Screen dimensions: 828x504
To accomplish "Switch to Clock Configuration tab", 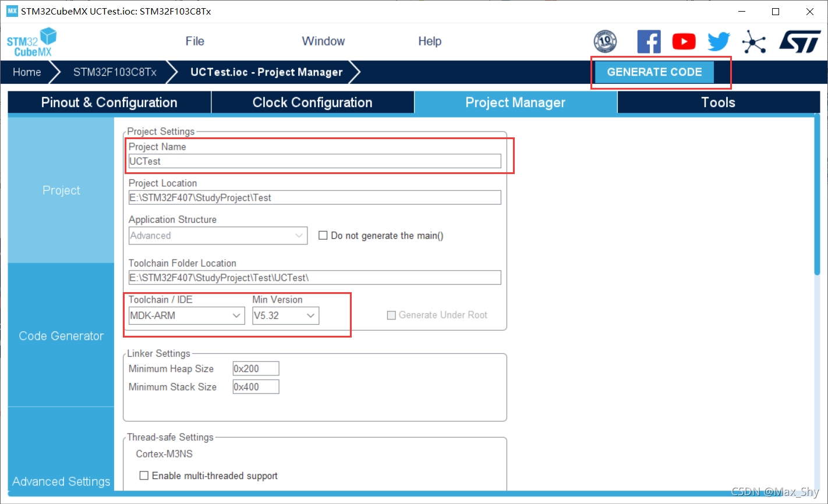I will click(313, 102).
